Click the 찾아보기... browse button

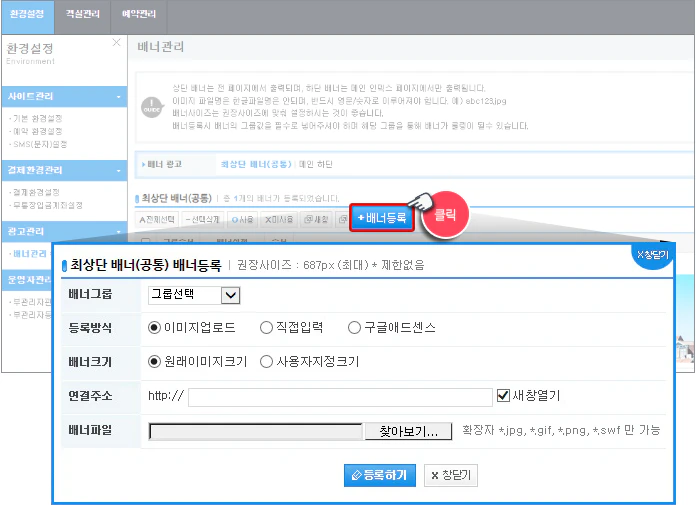pyautogui.click(x=408, y=431)
